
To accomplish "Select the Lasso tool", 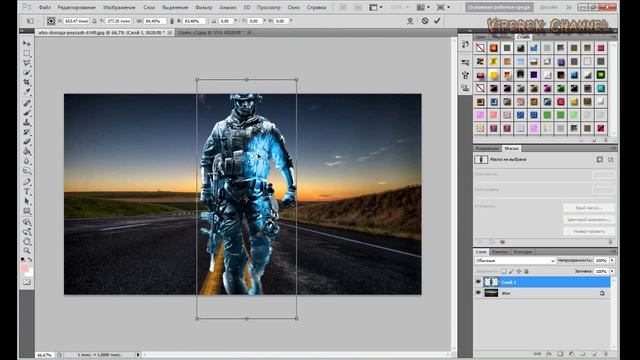I will click(27, 63).
